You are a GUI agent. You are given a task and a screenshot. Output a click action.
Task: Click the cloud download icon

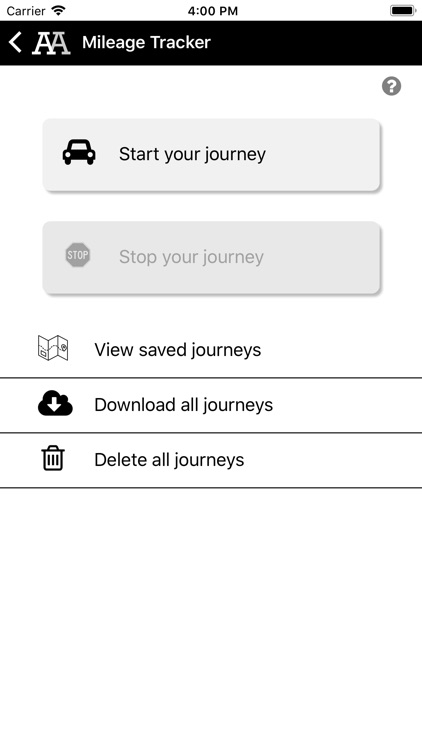[56, 403]
